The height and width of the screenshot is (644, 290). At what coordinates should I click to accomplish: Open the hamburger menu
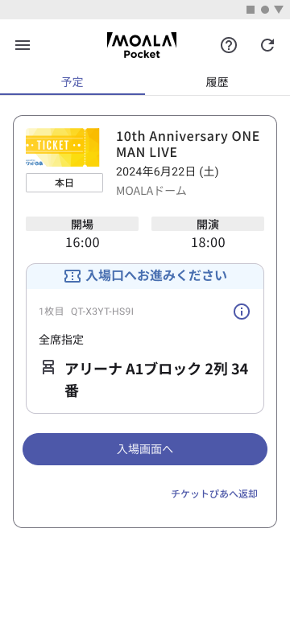coord(23,45)
